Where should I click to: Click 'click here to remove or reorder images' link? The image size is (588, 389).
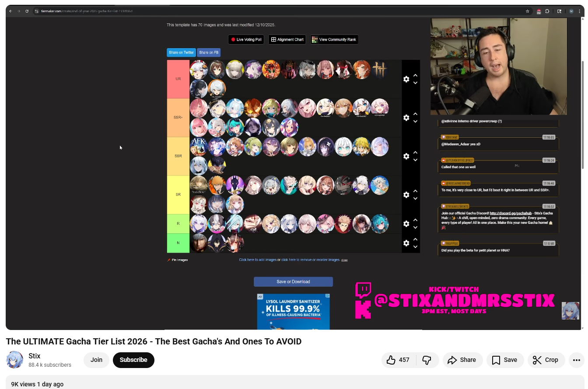pyautogui.click(x=310, y=260)
